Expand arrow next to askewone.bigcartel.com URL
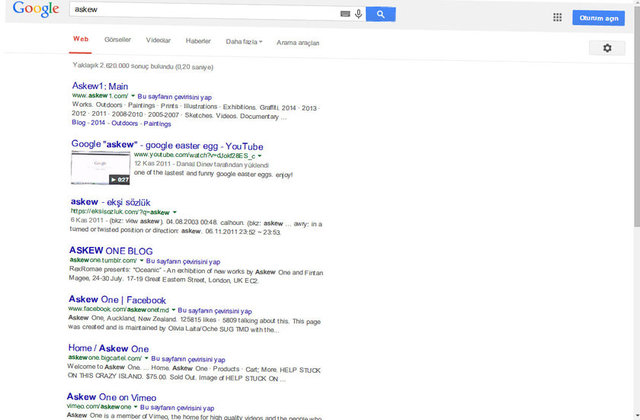 pyautogui.click(x=147, y=358)
